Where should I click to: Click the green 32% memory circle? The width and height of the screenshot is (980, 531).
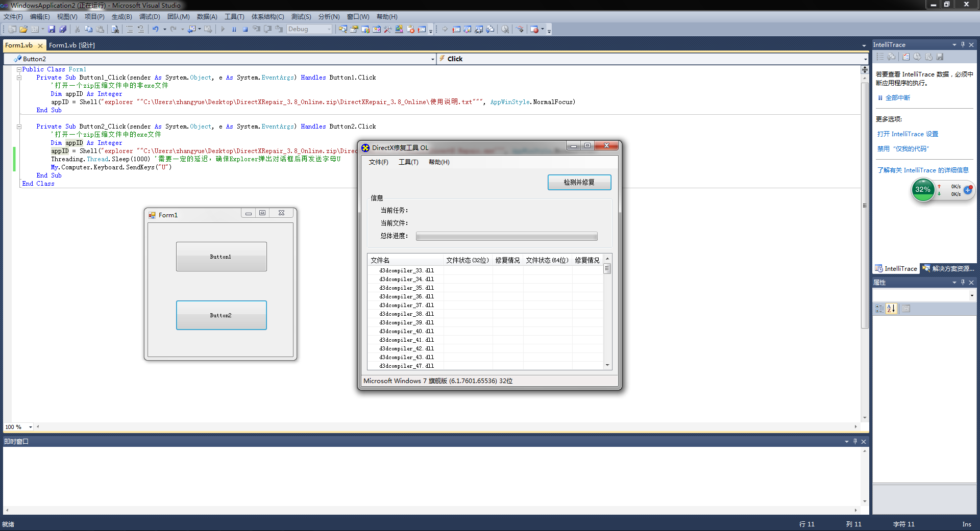pos(923,190)
